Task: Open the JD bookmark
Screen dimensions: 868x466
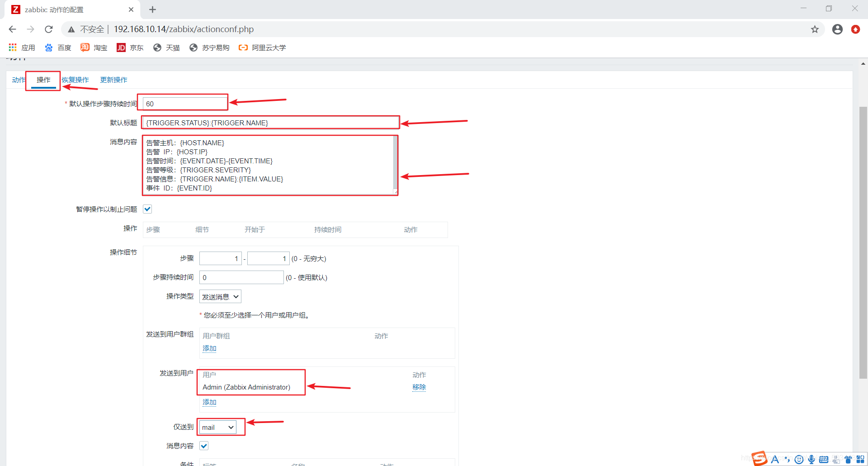Action: coord(130,48)
